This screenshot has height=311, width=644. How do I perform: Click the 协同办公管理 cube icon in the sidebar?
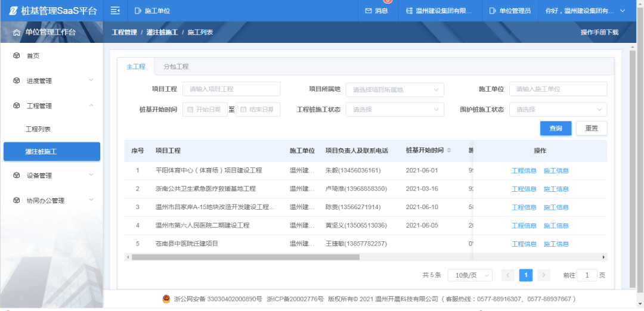[x=17, y=201]
